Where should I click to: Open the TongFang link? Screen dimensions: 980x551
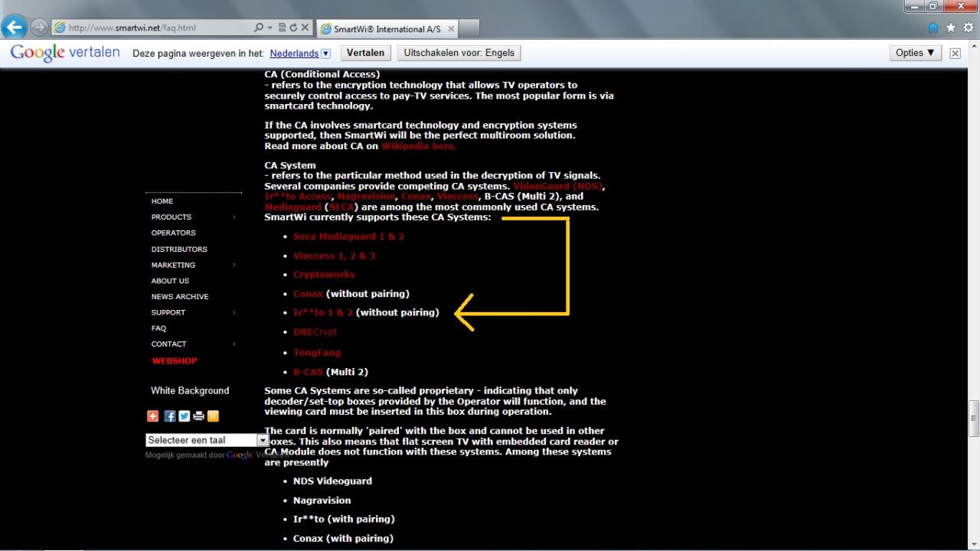[x=317, y=353]
